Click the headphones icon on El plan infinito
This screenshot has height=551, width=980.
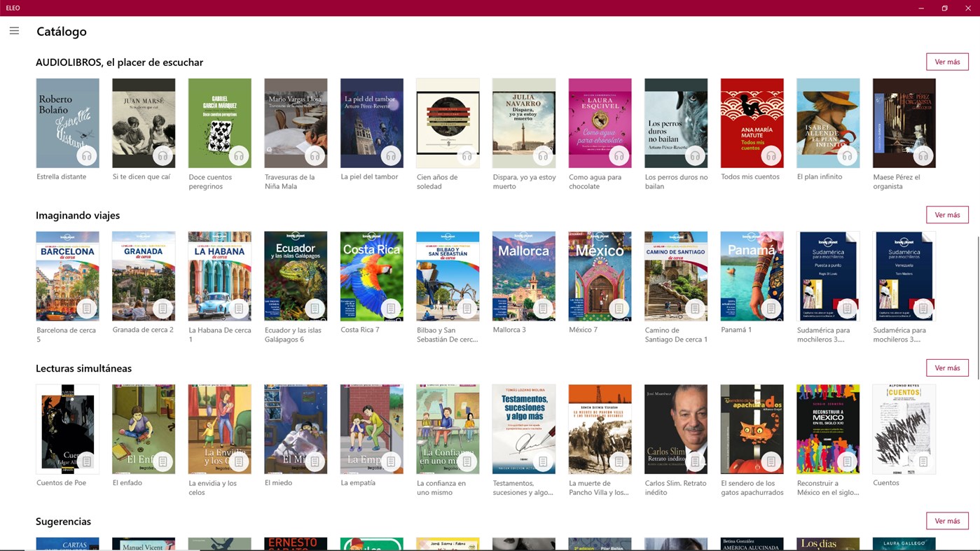coord(848,155)
